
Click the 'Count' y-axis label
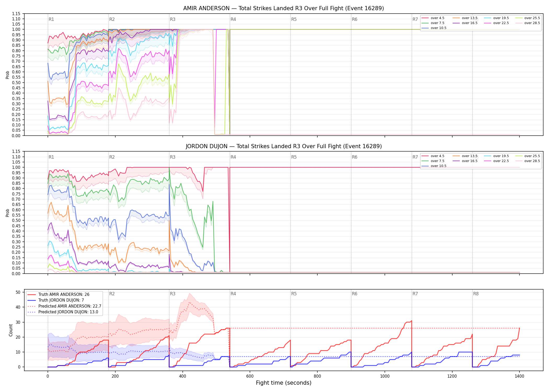point(11,330)
